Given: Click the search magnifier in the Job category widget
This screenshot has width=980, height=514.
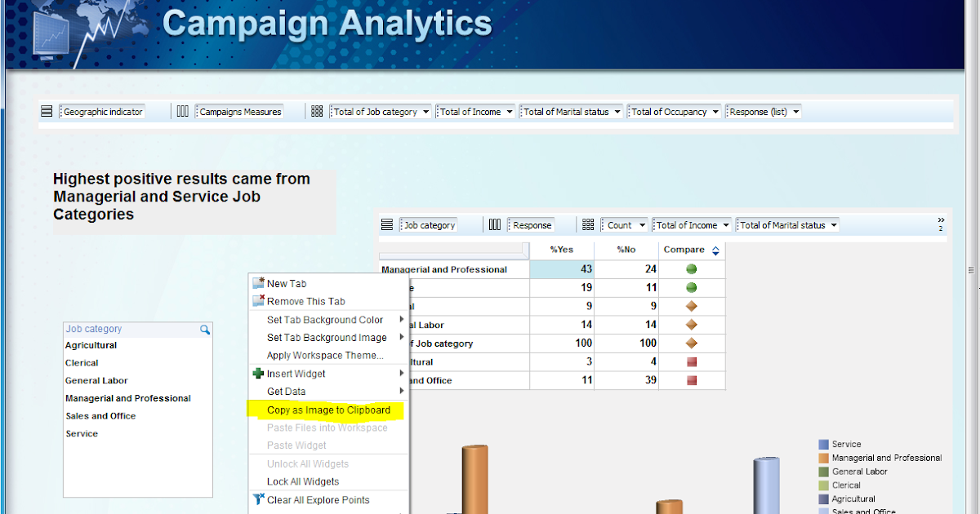Looking at the screenshot, I should pos(205,330).
